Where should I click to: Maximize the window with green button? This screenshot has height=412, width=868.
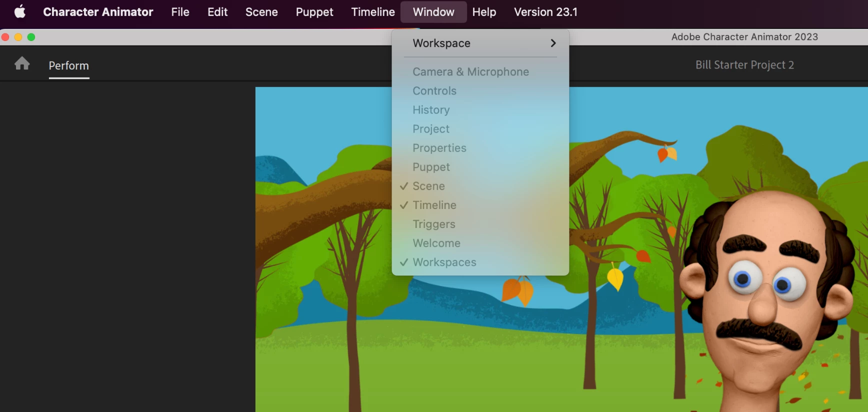click(31, 37)
